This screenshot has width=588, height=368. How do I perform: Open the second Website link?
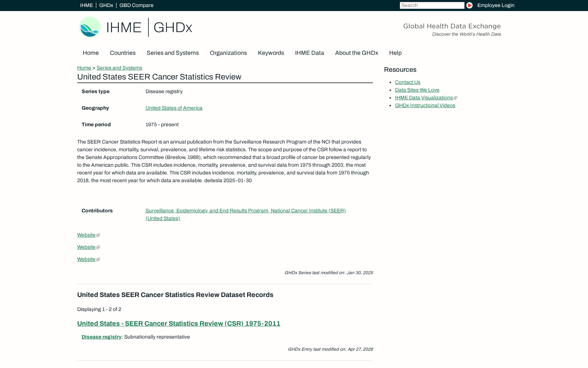click(86, 247)
